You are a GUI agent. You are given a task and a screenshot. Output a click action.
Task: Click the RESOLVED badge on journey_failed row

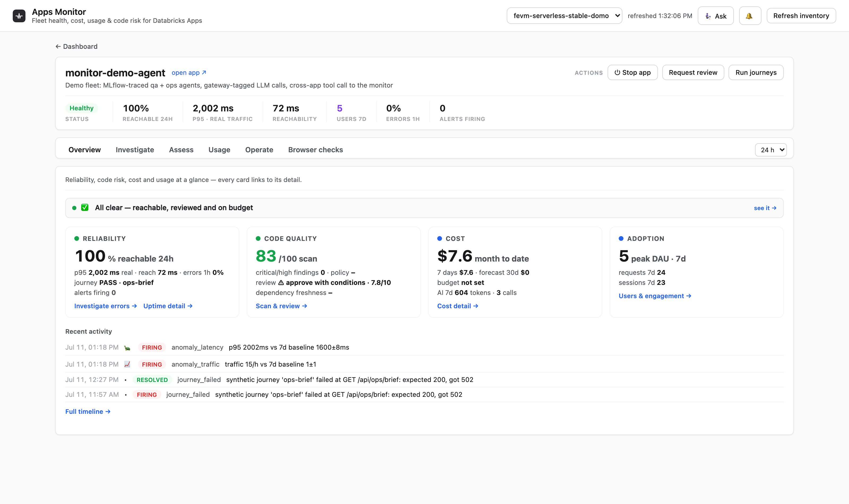(x=152, y=380)
